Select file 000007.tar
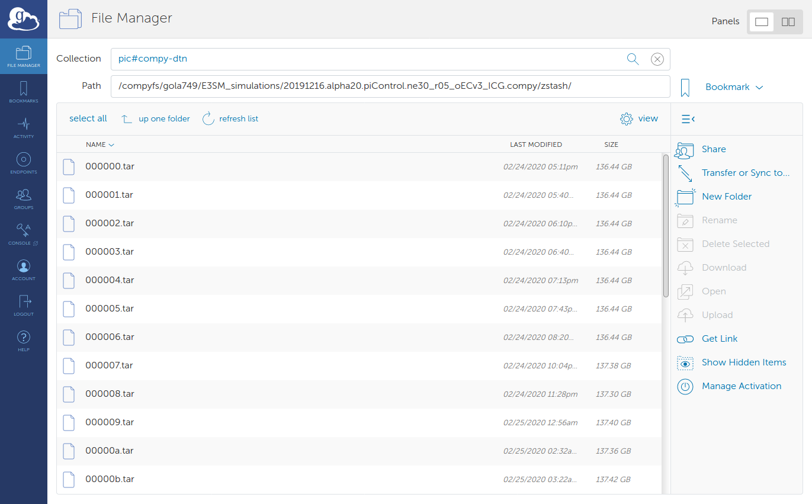This screenshot has width=812, height=504. [359, 366]
